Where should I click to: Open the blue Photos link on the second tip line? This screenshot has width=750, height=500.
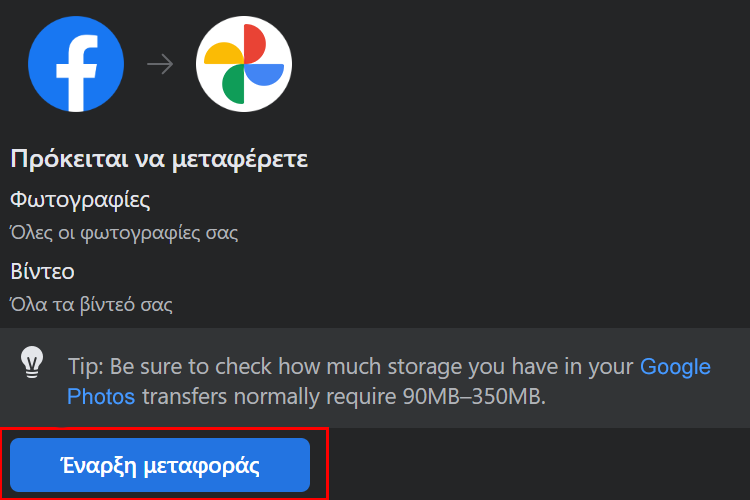pyautogui.click(x=101, y=397)
